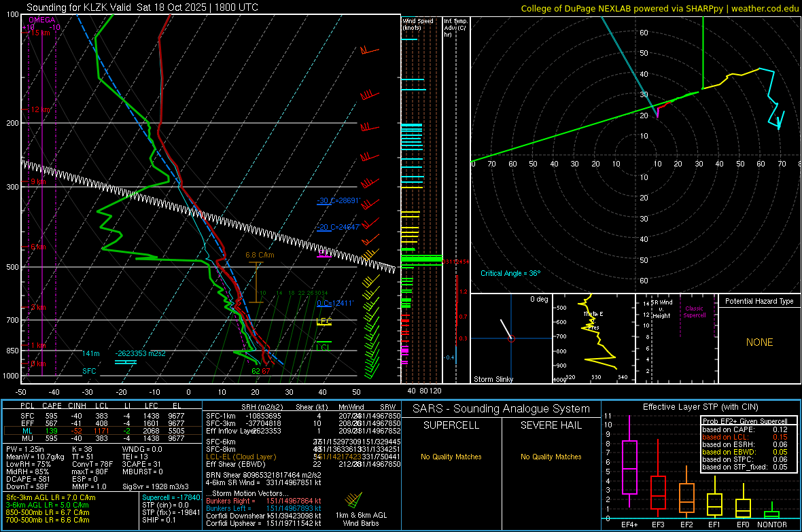Click the 'Potential Hazard Type' header
This screenshot has height=532, width=802.
(759, 301)
